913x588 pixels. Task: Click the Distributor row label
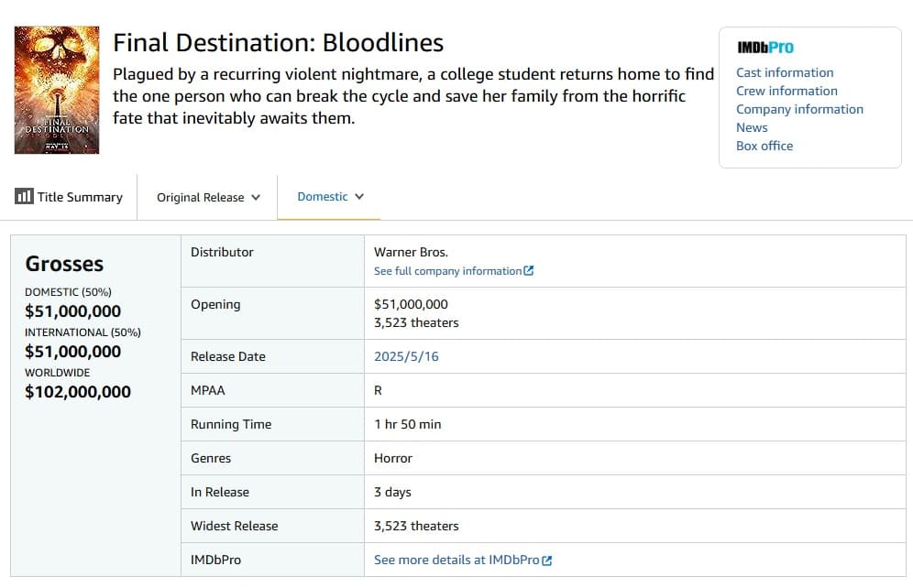coord(223,253)
